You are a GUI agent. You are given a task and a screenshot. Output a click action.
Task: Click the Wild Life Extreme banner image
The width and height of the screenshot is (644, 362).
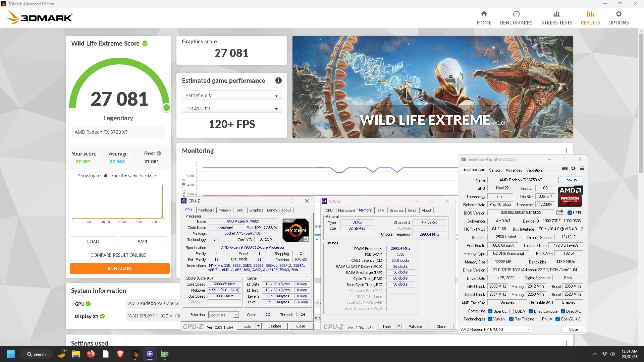(x=432, y=87)
